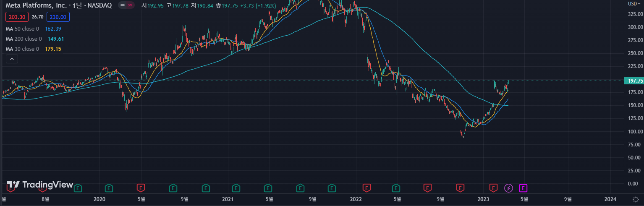Select the MA 50 close 0 indicator

[x=22, y=29]
